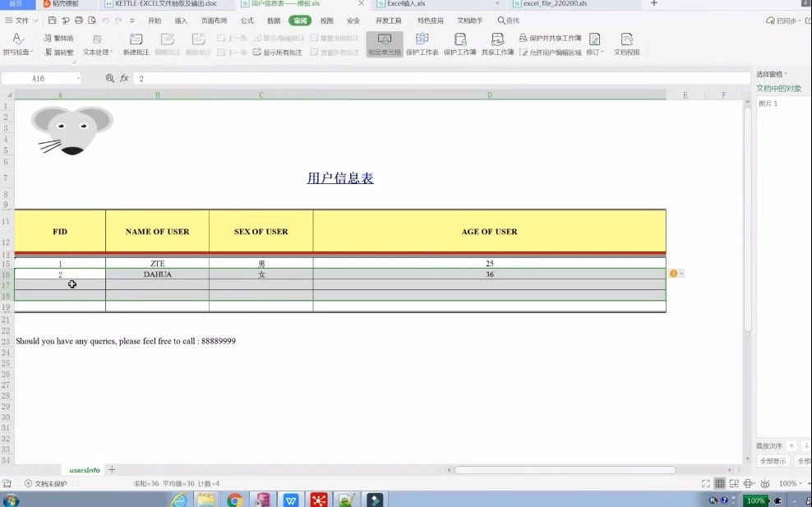Open the 文档权限 document permissions tool
The width and height of the screenshot is (812, 507).
coord(627,45)
